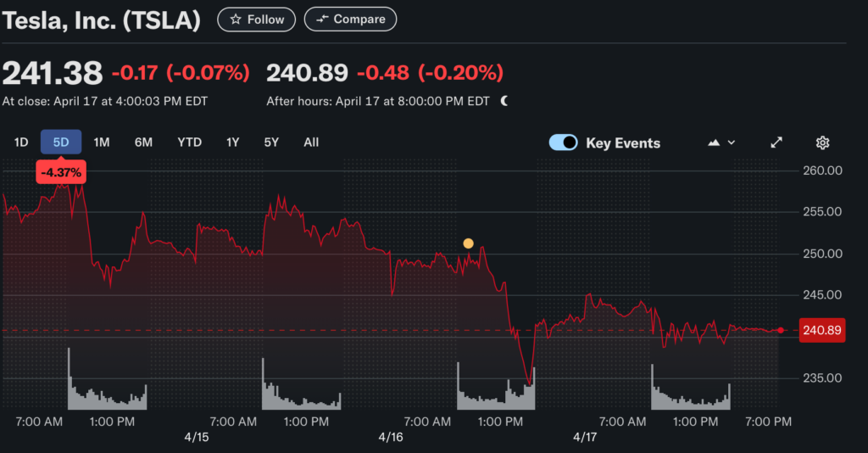Select the 1D time range
This screenshot has width=868, height=453.
[21, 143]
